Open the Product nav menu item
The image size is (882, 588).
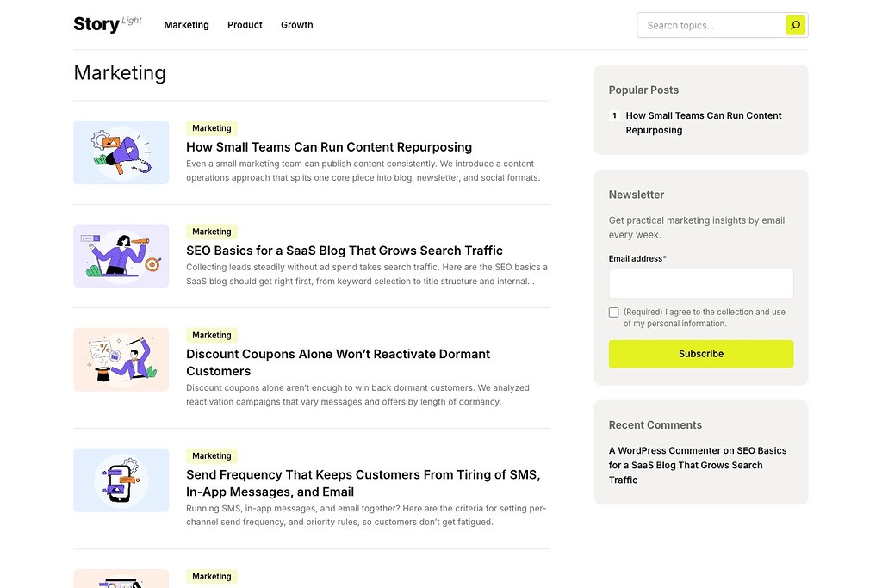pyautogui.click(x=245, y=25)
